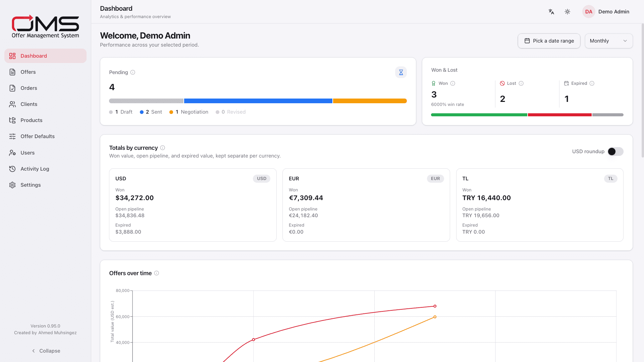Click Pick a date range button
Screen dimensions: 644x362
[549, 41]
